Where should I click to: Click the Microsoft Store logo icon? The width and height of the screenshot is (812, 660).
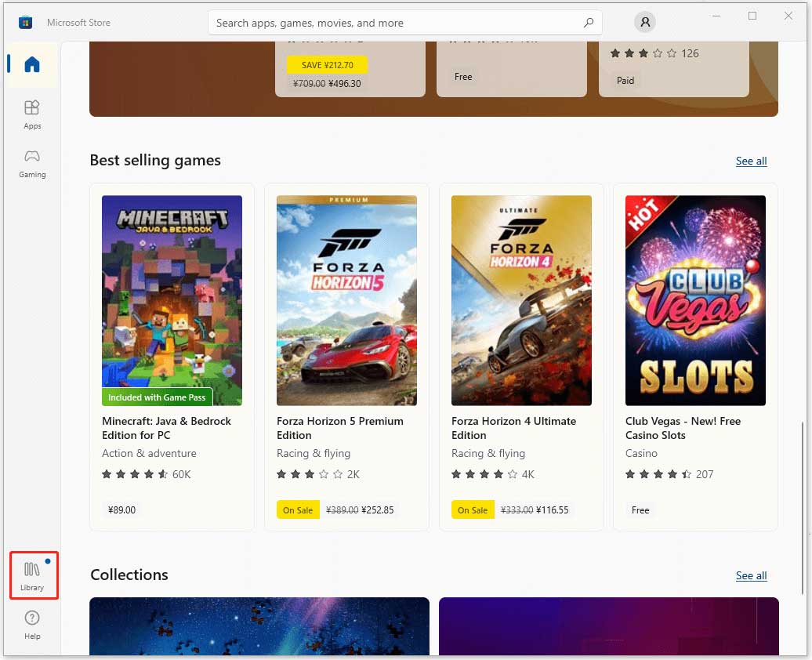tap(25, 23)
